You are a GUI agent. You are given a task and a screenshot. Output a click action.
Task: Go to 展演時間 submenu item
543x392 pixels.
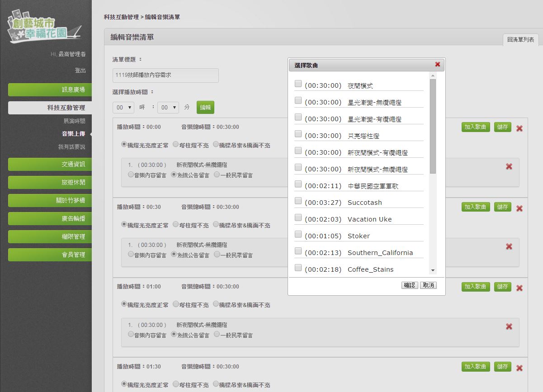(74, 121)
